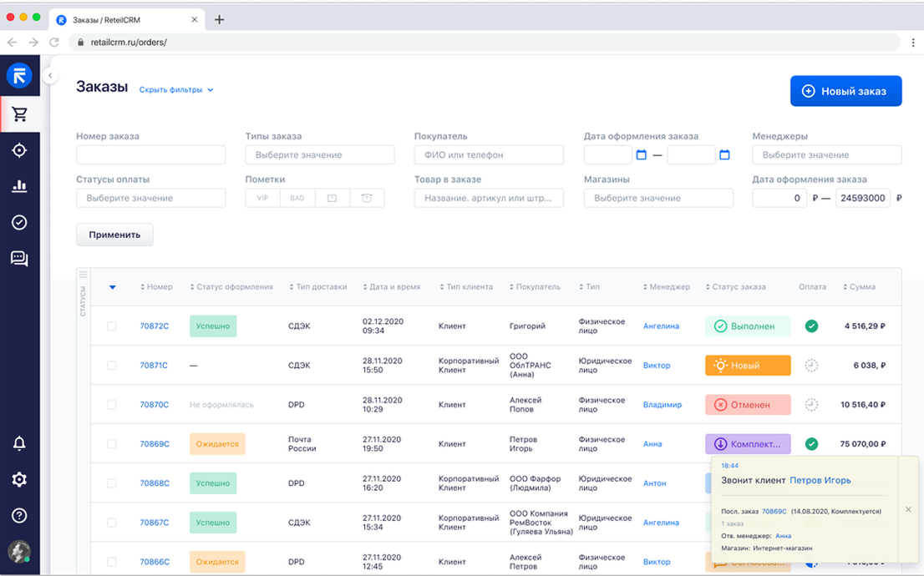Open the browser three-dot menu
The height and width of the screenshot is (576, 924).
(913, 43)
